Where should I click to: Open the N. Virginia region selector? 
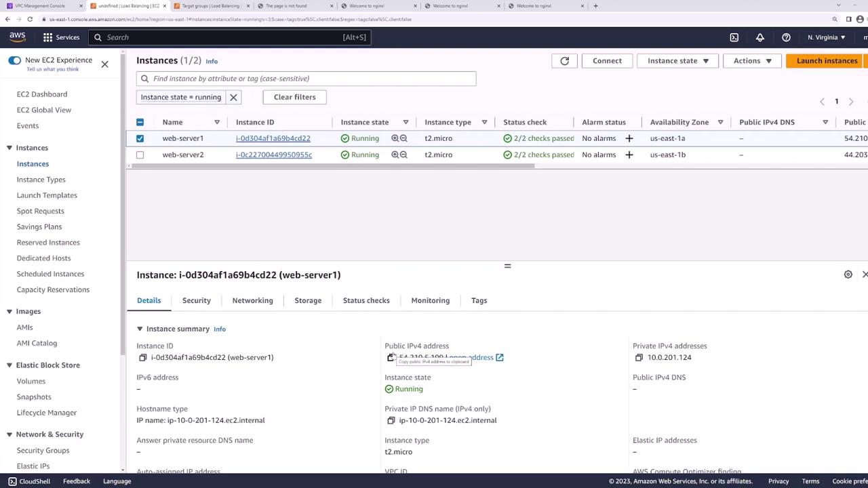[826, 37]
